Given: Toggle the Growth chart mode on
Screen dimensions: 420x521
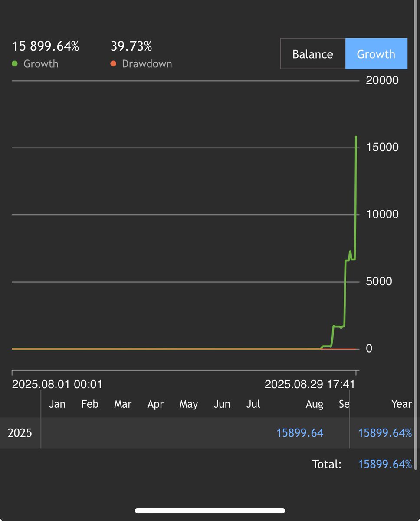Looking at the screenshot, I should click(376, 54).
